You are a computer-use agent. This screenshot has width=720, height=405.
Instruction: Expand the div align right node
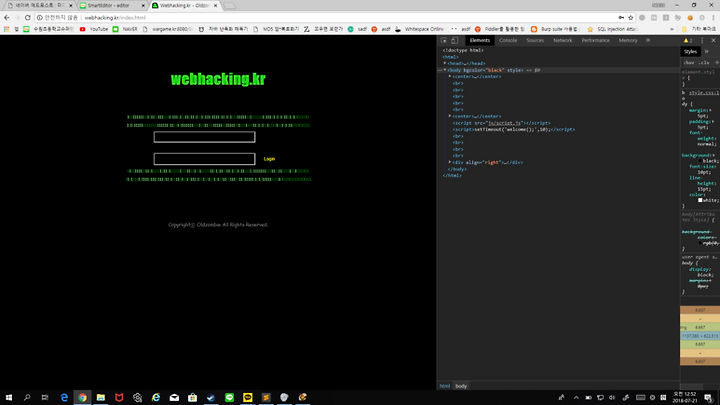coord(450,162)
